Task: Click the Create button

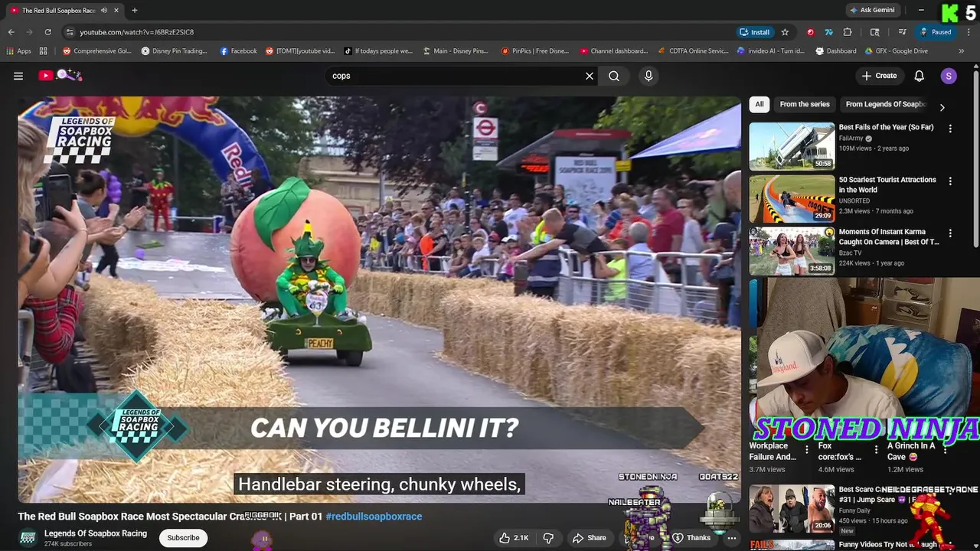Action: tap(879, 76)
